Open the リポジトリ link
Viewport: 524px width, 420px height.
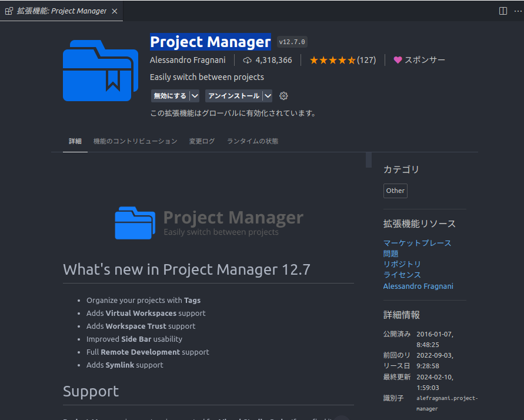coord(402,264)
